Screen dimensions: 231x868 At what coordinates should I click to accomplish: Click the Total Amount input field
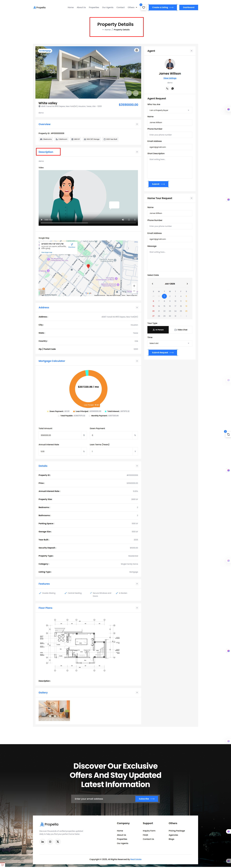tap(60, 435)
